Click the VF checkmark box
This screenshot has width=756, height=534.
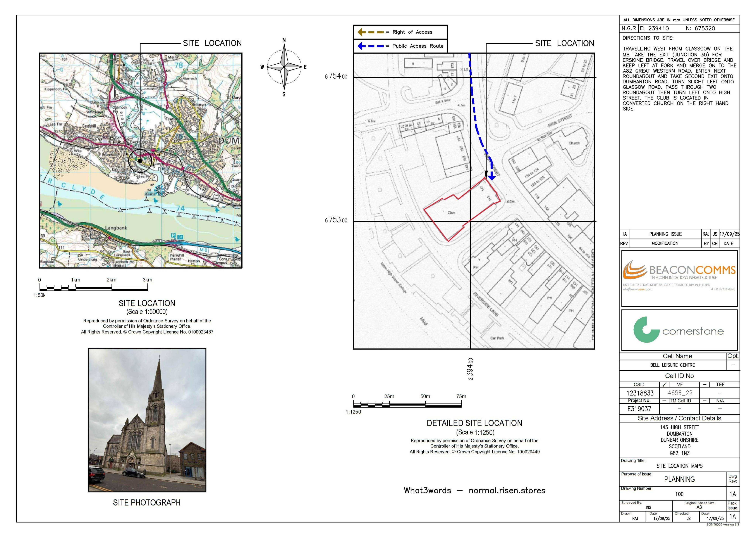[664, 384]
